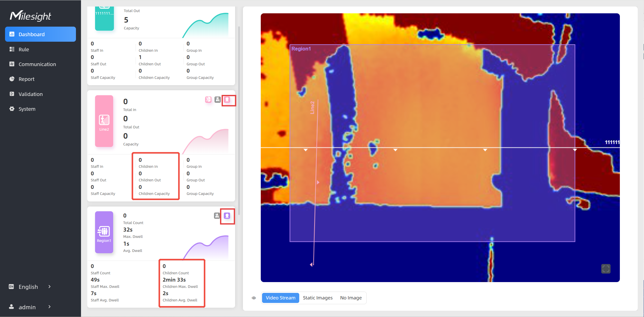The image size is (644, 317).
Task: Click Line2 pink children detection icon
Action: tap(227, 100)
